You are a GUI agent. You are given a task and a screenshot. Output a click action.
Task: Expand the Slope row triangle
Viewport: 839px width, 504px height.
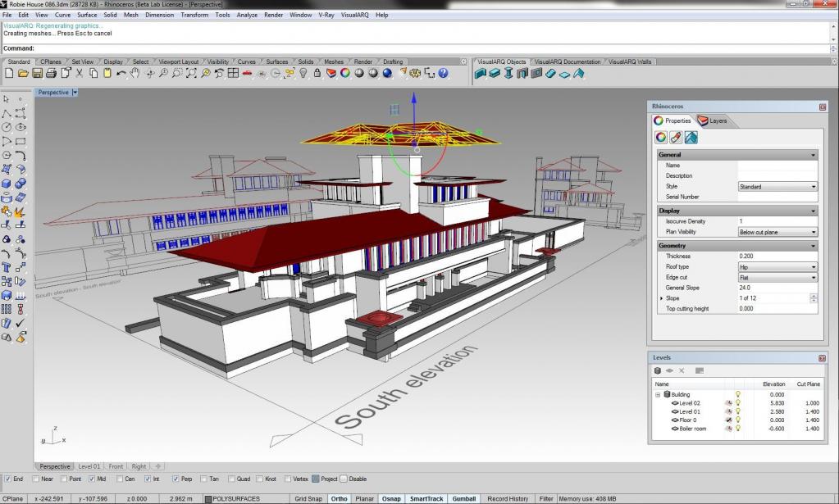pyautogui.click(x=661, y=298)
